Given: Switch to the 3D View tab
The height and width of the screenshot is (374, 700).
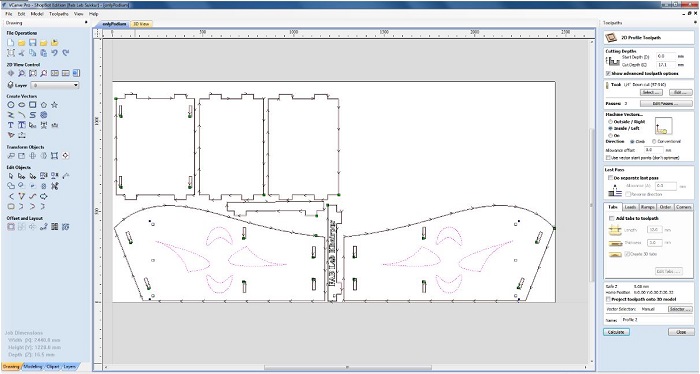Looking at the screenshot, I should [141, 24].
